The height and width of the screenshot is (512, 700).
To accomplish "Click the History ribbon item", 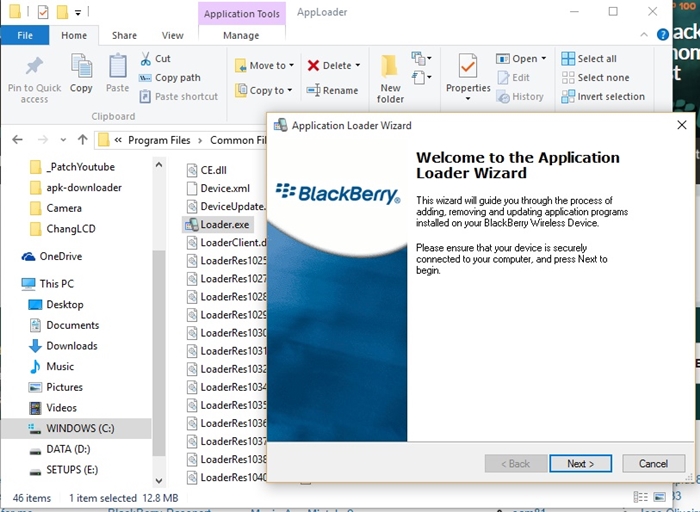I will [521, 96].
